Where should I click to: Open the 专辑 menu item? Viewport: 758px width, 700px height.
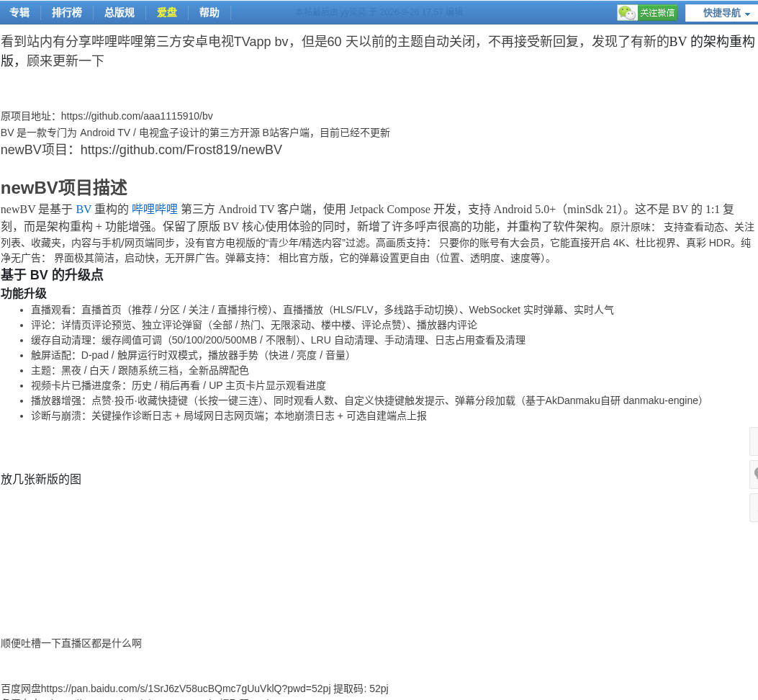tap(20, 12)
